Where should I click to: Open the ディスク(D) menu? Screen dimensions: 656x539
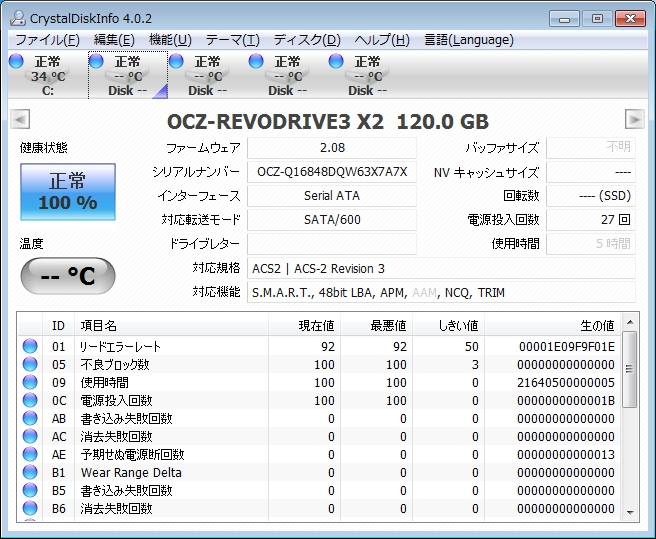[x=307, y=40]
